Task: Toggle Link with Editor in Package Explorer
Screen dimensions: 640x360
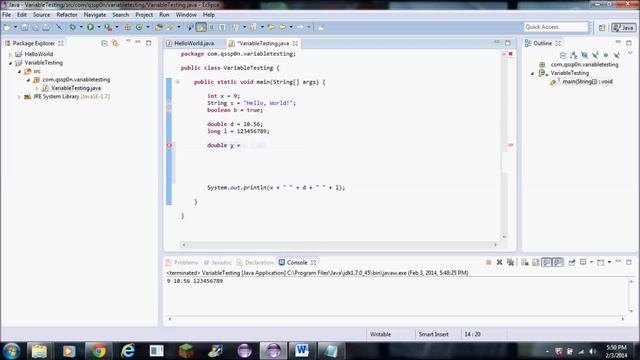Action: point(115,43)
